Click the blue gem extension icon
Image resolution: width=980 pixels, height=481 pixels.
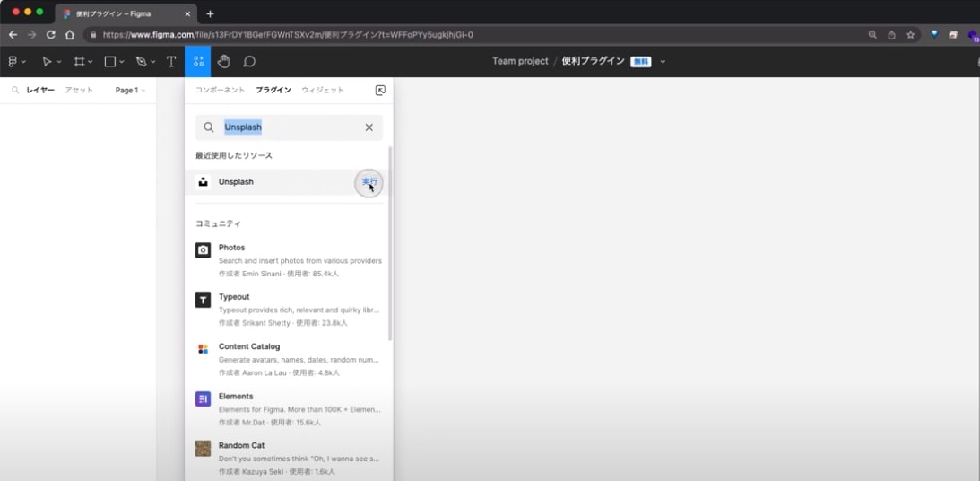(934, 35)
